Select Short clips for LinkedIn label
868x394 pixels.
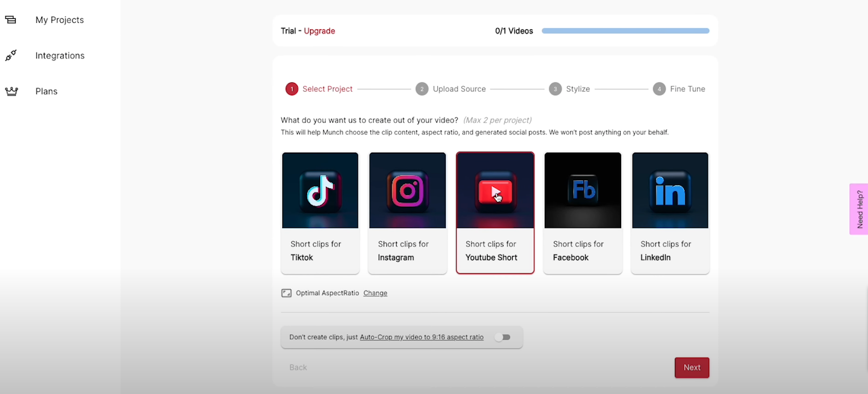point(666,251)
